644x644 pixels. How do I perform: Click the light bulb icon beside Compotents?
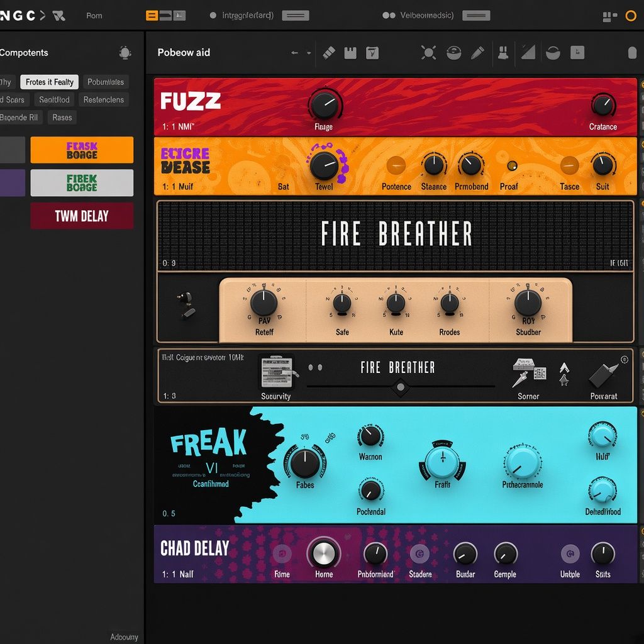point(125,53)
